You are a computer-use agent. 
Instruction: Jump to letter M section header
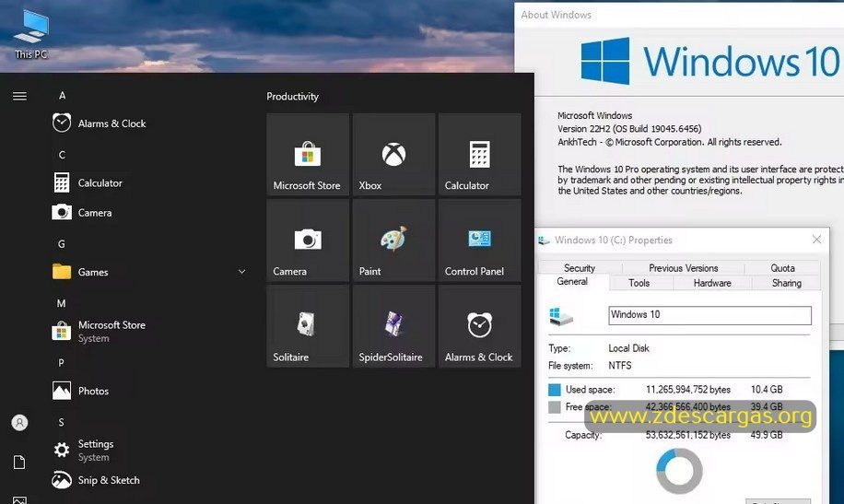[62, 303]
